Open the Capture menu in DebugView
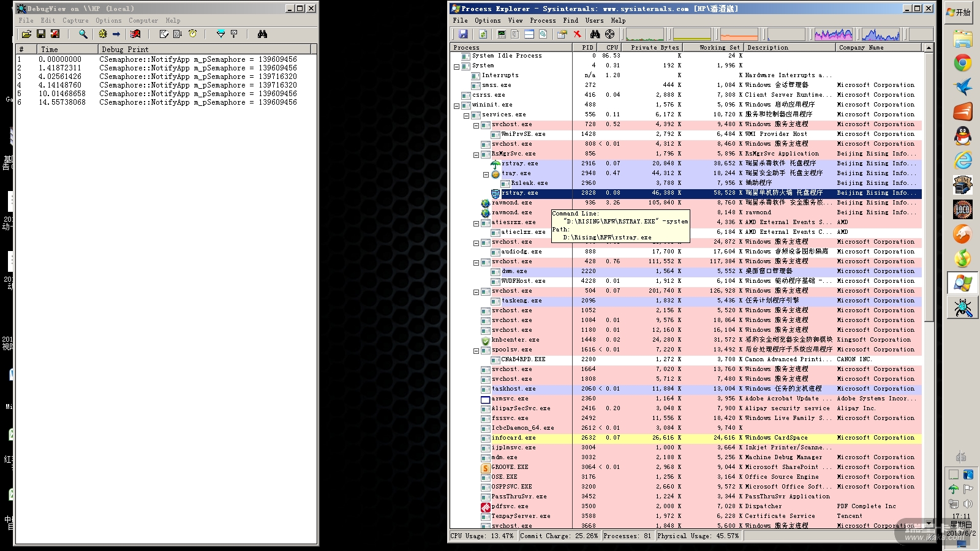 click(x=75, y=20)
